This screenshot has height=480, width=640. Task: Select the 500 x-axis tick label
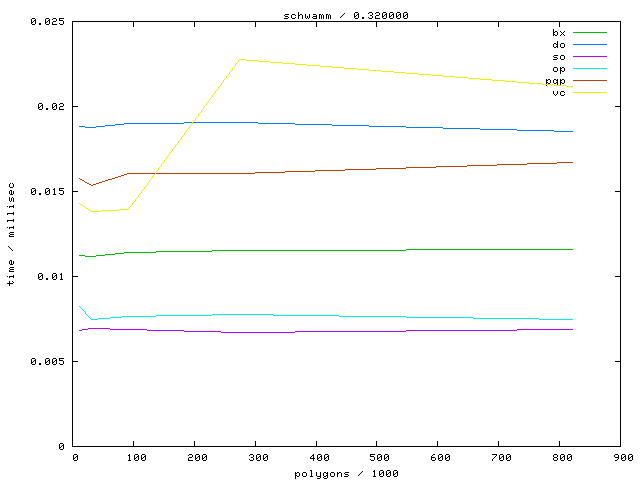[377, 458]
